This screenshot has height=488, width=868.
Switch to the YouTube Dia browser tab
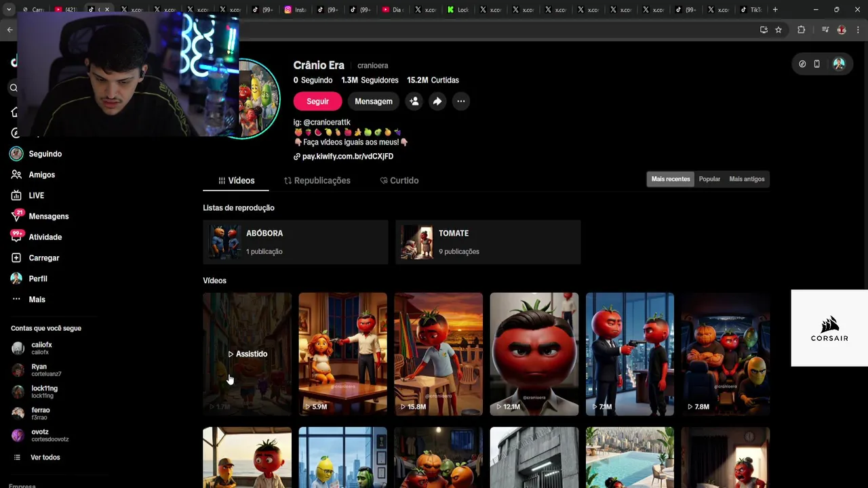point(393,9)
